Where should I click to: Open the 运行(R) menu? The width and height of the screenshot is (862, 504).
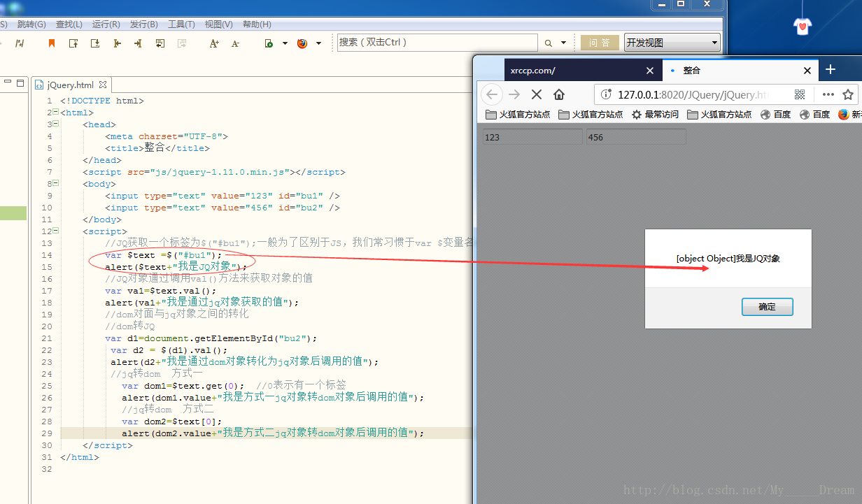[106, 24]
